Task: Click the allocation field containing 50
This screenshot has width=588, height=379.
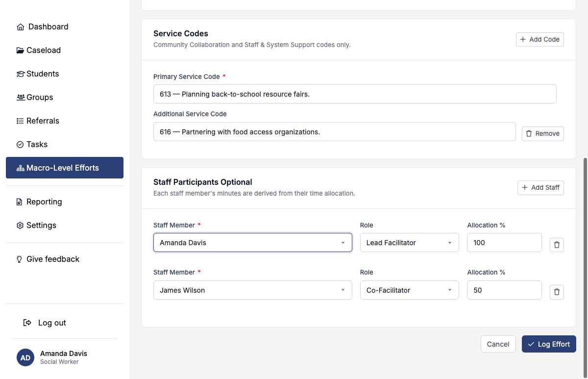Action: 504,290
